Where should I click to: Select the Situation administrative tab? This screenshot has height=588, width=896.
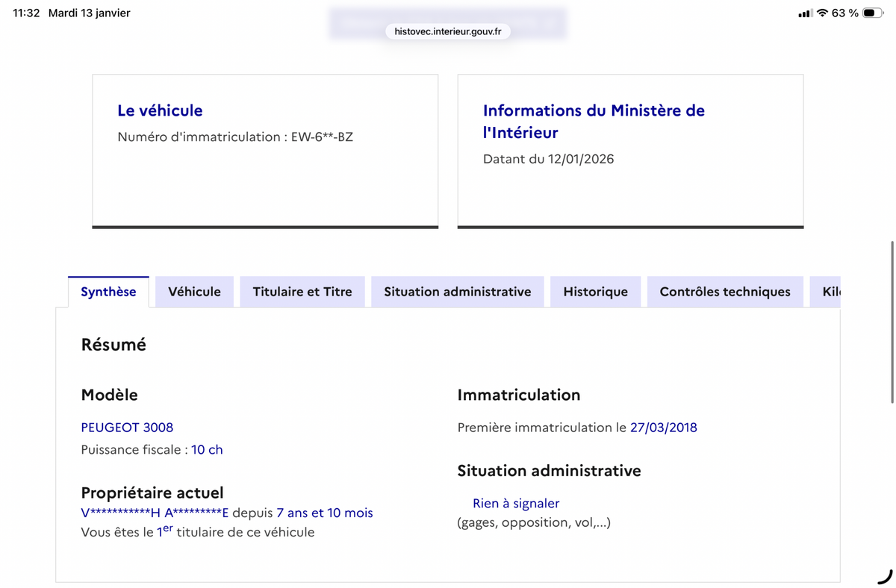pos(458,292)
